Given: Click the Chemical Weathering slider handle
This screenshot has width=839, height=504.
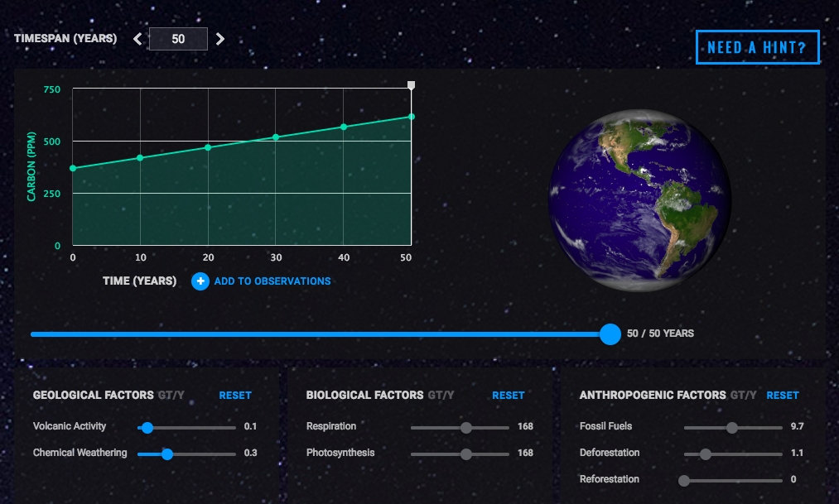Looking at the screenshot, I should tap(168, 454).
